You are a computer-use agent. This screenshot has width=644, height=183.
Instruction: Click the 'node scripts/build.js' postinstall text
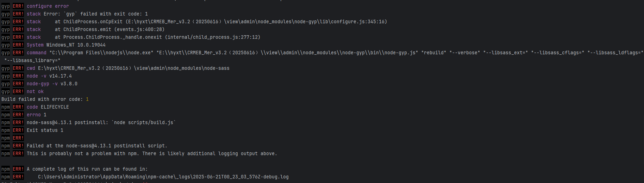[144, 123]
